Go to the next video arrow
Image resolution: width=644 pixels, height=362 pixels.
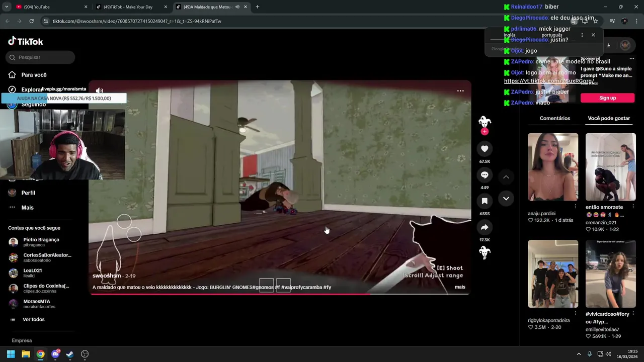click(x=506, y=199)
